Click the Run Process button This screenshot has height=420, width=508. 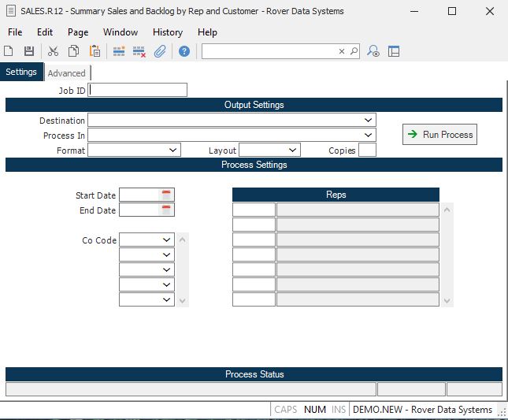[439, 135]
